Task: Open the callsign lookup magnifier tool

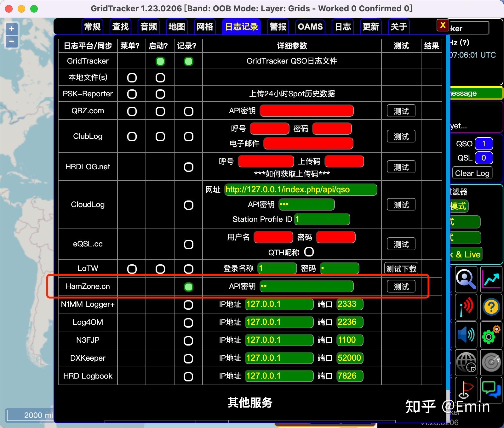Action: pyautogui.click(x=466, y=279)
